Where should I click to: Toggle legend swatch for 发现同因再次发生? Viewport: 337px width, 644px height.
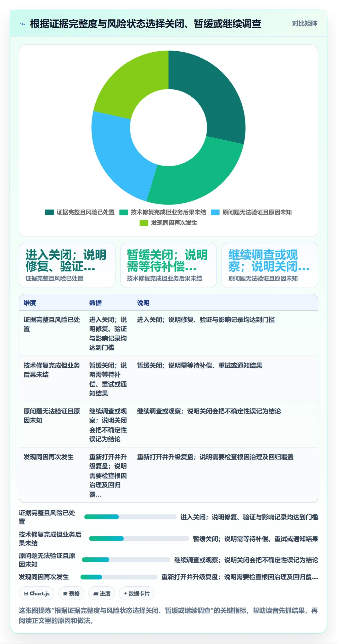click(144, 223)
